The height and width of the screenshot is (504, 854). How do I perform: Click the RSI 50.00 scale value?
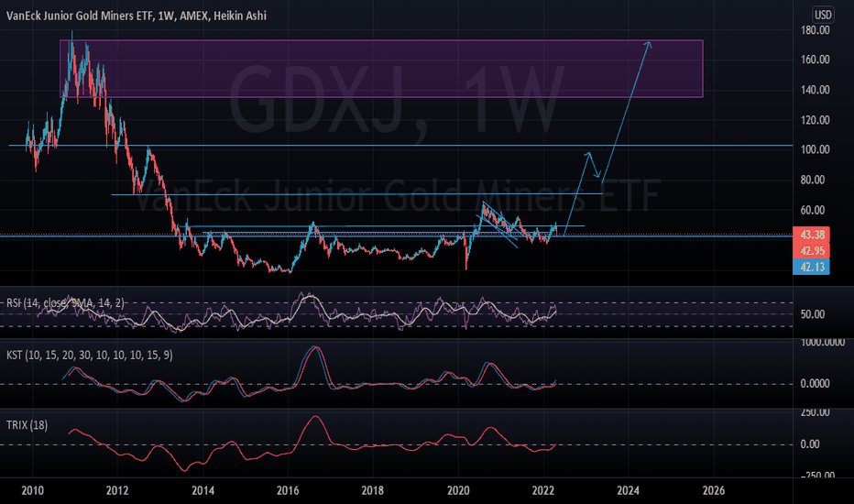coord(813,314)
